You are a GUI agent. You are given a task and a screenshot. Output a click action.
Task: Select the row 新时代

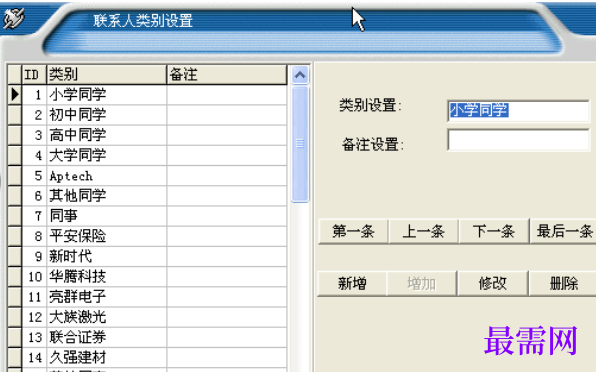(x=147, y=256)
